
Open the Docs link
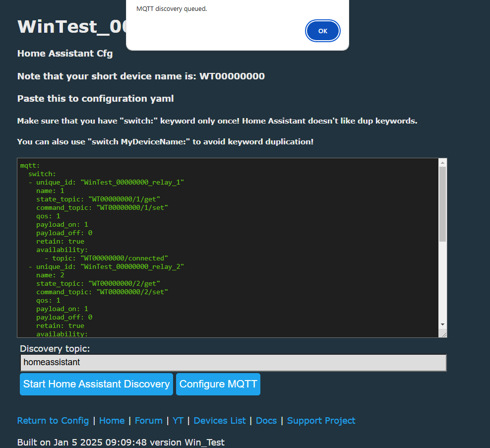(266, 421)
